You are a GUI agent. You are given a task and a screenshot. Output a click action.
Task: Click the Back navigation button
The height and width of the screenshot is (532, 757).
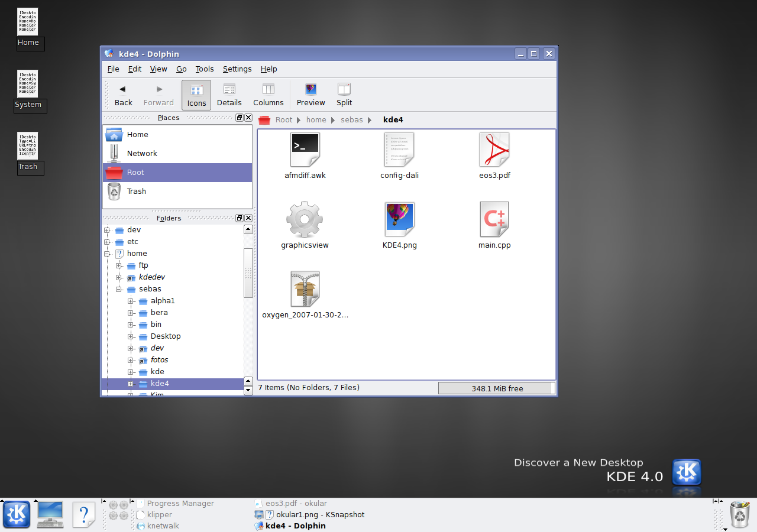[123, 95]
